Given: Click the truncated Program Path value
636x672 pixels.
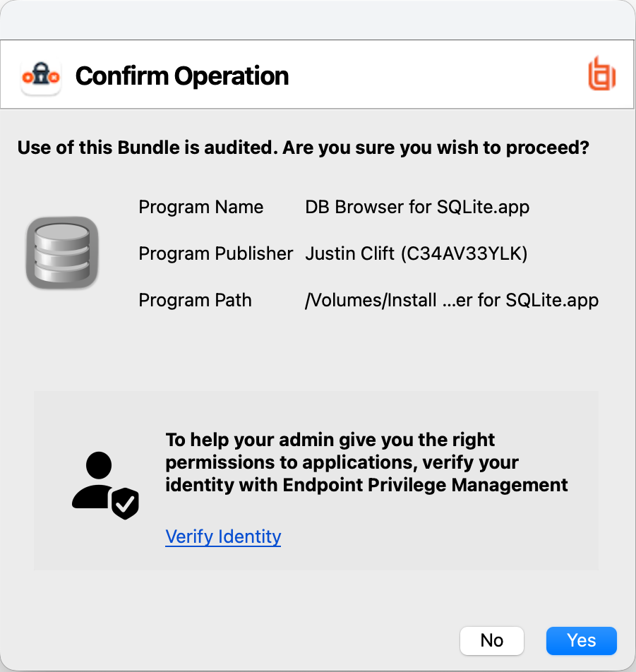Looking at the screenshot, I should coord(451,300).
